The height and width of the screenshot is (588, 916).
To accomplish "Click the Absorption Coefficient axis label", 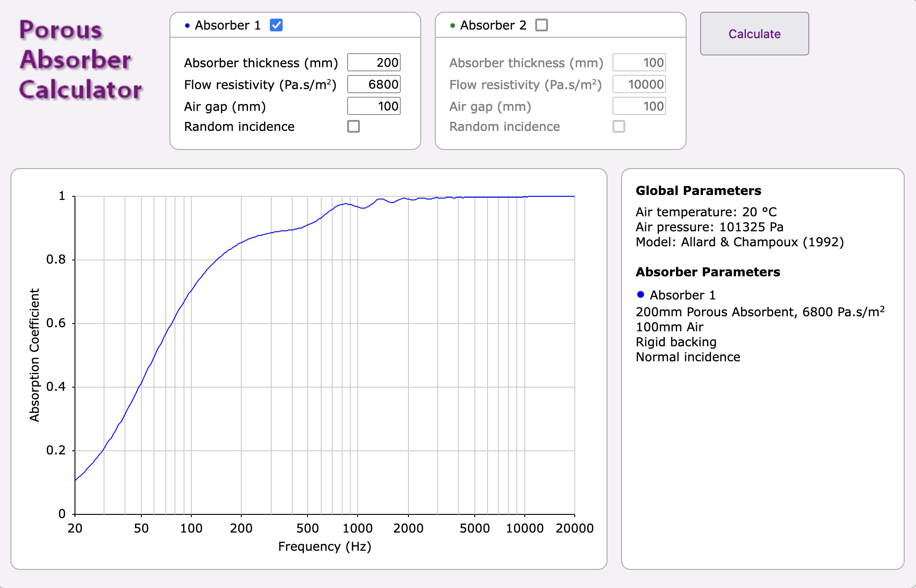I will (x=35, y=355).
